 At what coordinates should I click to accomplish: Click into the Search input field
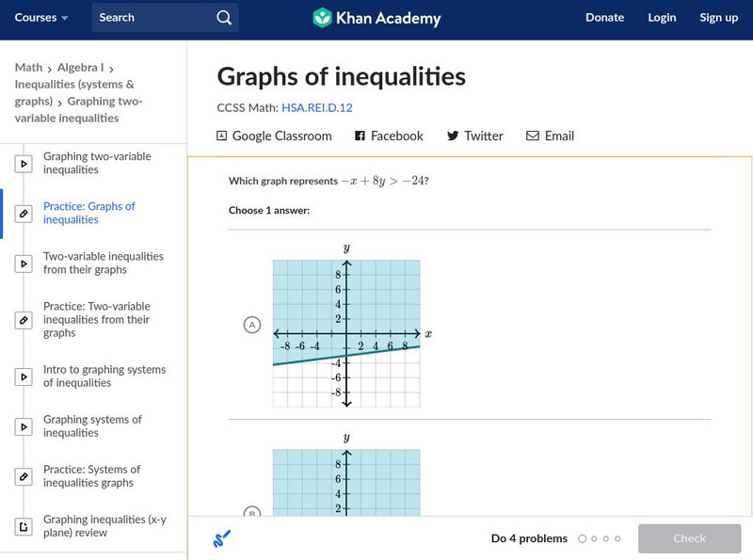click(x=151, y=18)
